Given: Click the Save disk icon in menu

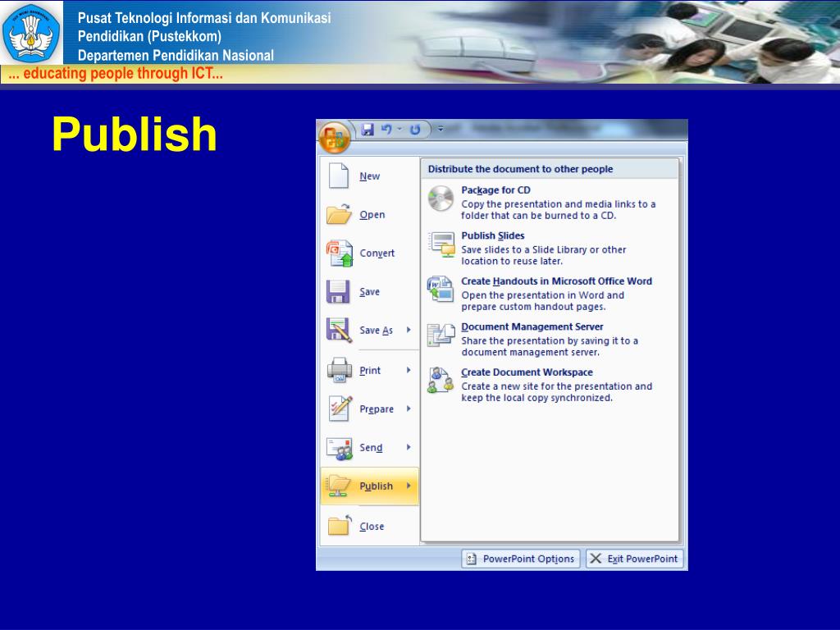Looking at the screenshot, I should 338,291.
